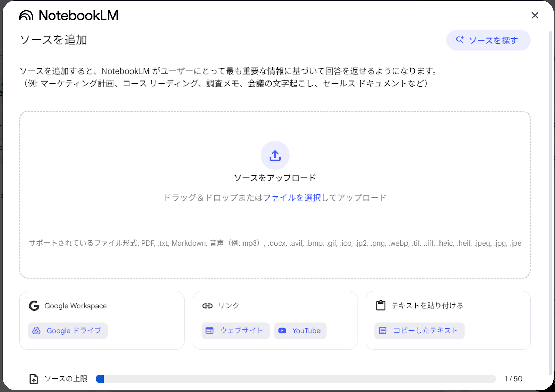Click the dialog's vertical scrollbar
The height and width of the screenshot is (392, 555).
(550, 203)
